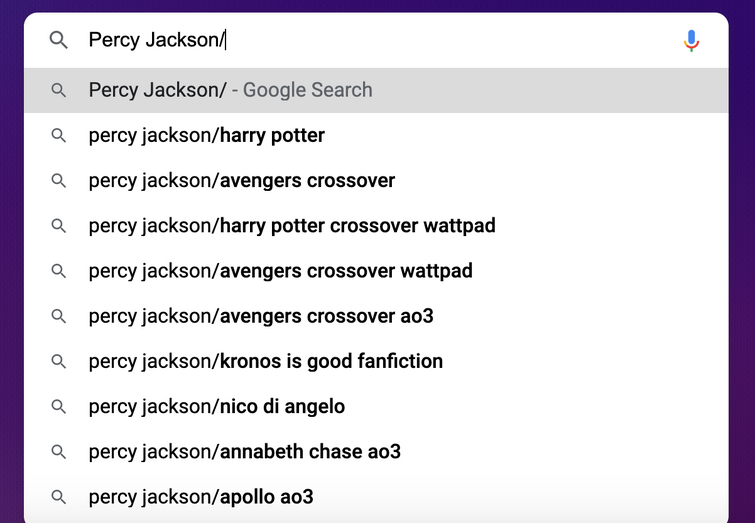Click search icon beside 'avengers crossover ao3'
Viewport: 755px width, 523px height.
tap(59, 316)
